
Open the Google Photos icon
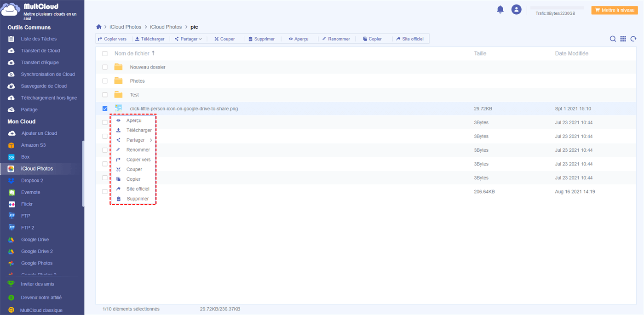(11, 263)
